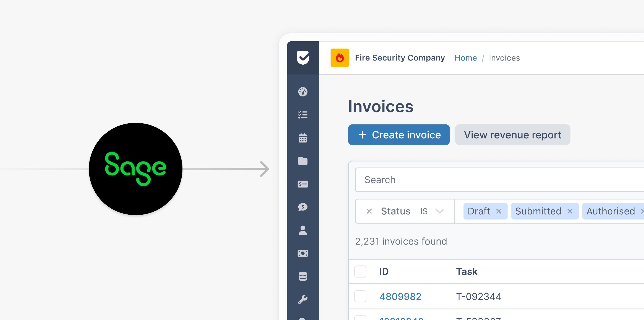Open the folder sidebar icon
Viewport: 644px width, 320px height.
(303, 161)
